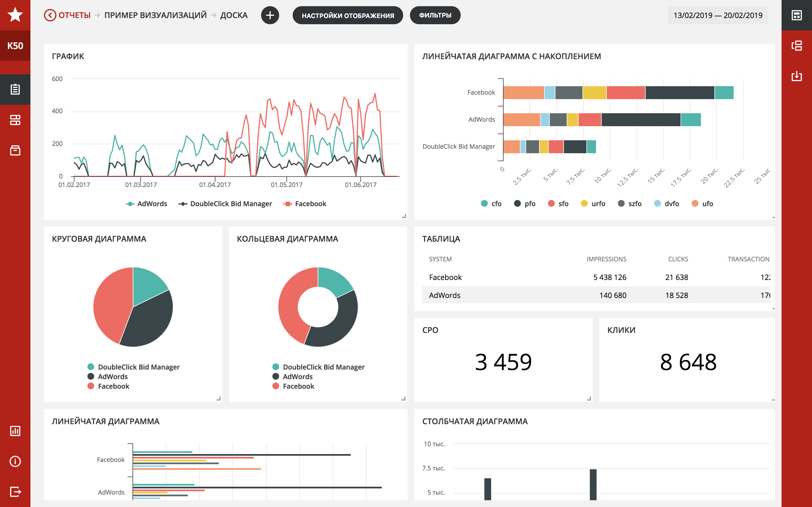The image size is (812, 507).
Task: Select ПРИМЕР ВИЗУАЛИЗАЦИЙ breadcrumb item
Action: pos(155,15)
